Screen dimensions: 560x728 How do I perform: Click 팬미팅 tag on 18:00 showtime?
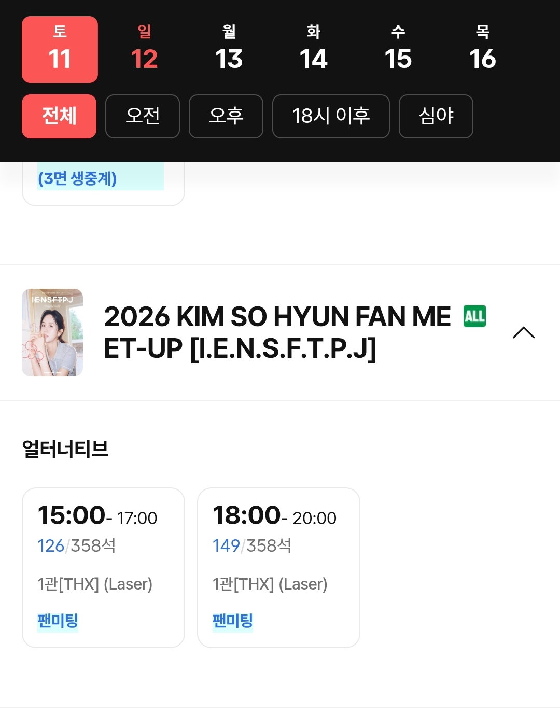point(233,621)
